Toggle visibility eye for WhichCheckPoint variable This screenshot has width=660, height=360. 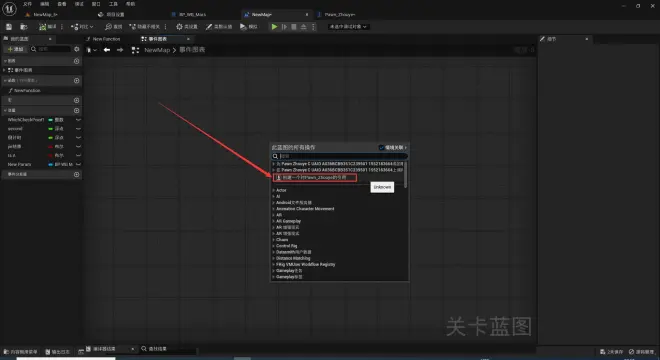78,120
